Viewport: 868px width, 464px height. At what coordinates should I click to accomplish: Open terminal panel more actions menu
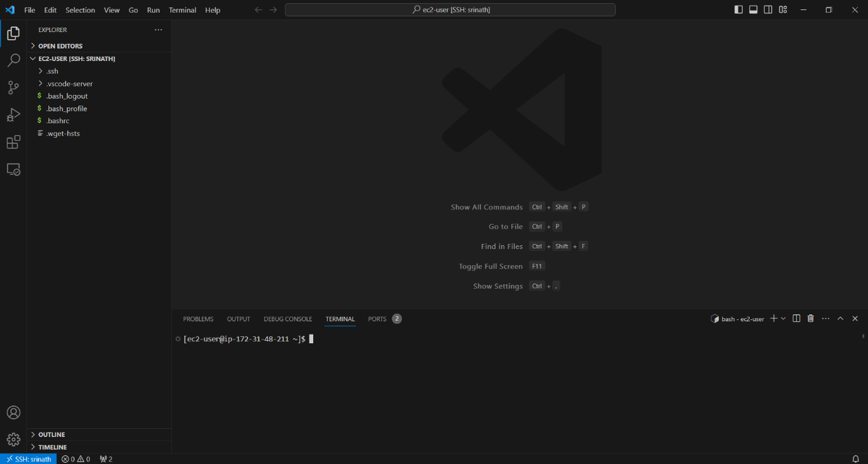pyautogui.click(x=826, y=319)
